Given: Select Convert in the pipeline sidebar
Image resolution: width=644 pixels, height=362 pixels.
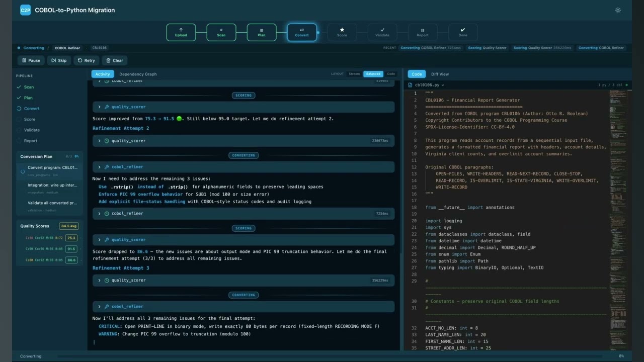Looking at the screenshot, I should [32, 109].
